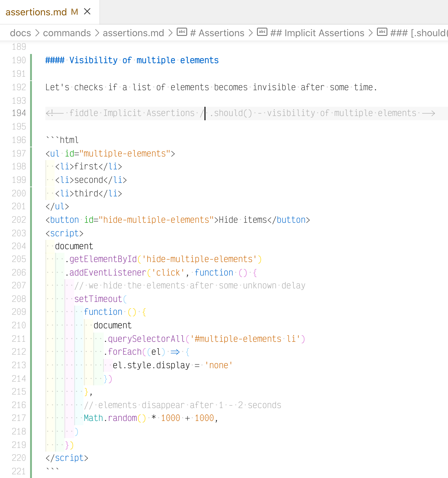Click line number 190 in the gutter
448x478 pixels.
19,60
